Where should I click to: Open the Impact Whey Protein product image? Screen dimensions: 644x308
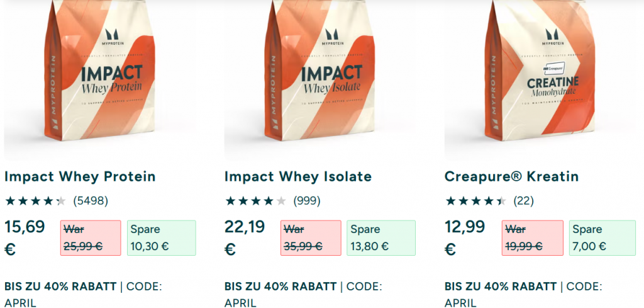coord(99,79)
